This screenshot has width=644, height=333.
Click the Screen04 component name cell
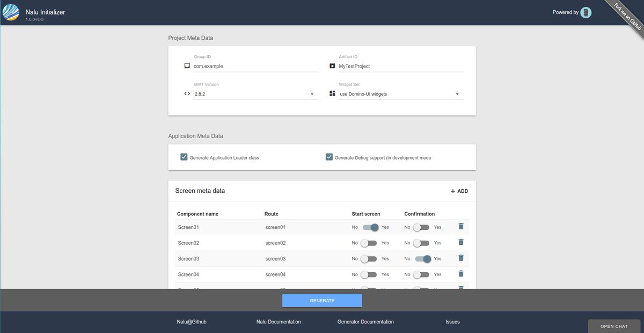(x=188, y=274)
